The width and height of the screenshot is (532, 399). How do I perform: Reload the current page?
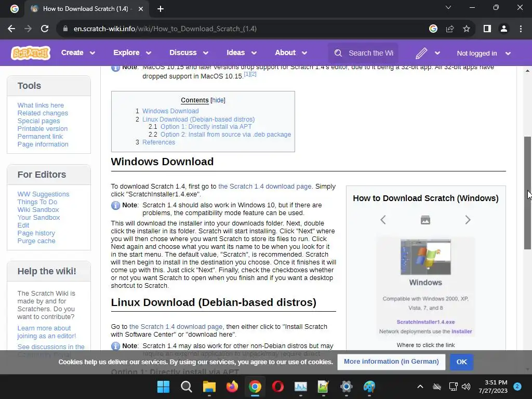click(x=45, y=29)
